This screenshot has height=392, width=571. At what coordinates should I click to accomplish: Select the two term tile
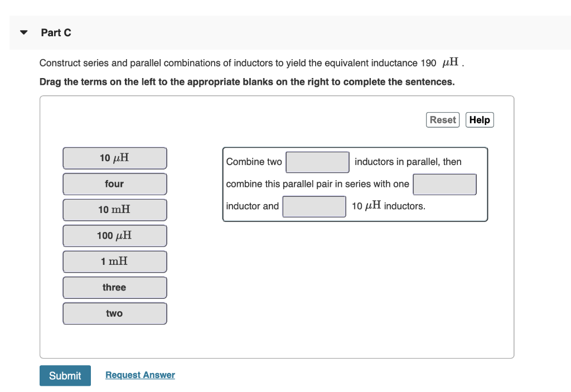point(115,313)
